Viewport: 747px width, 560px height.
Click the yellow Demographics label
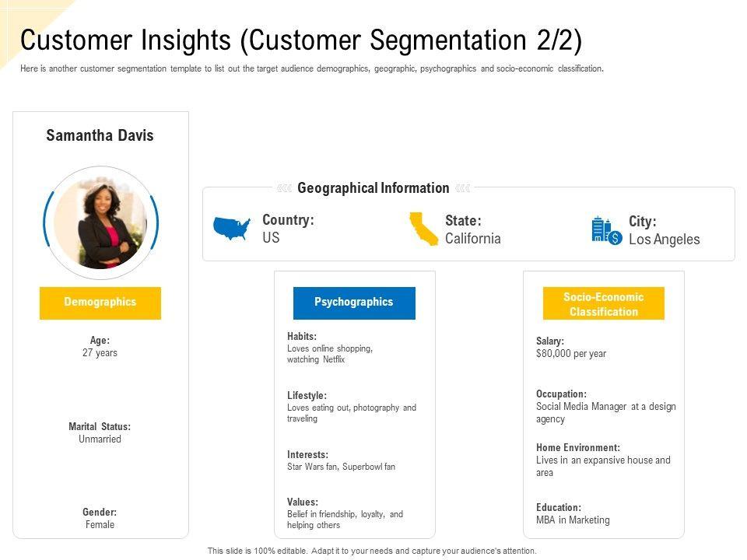coord(100,303)
